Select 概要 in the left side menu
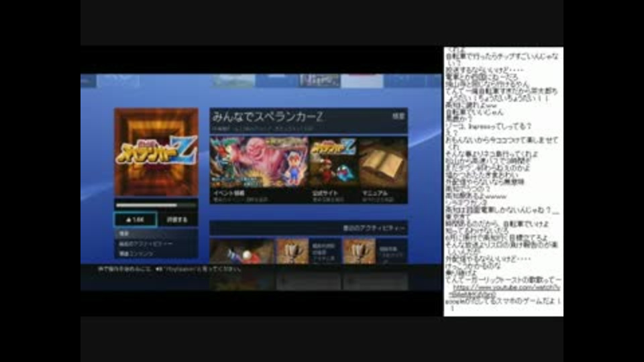This screenshot has width=644, height=362. point(156,233)
